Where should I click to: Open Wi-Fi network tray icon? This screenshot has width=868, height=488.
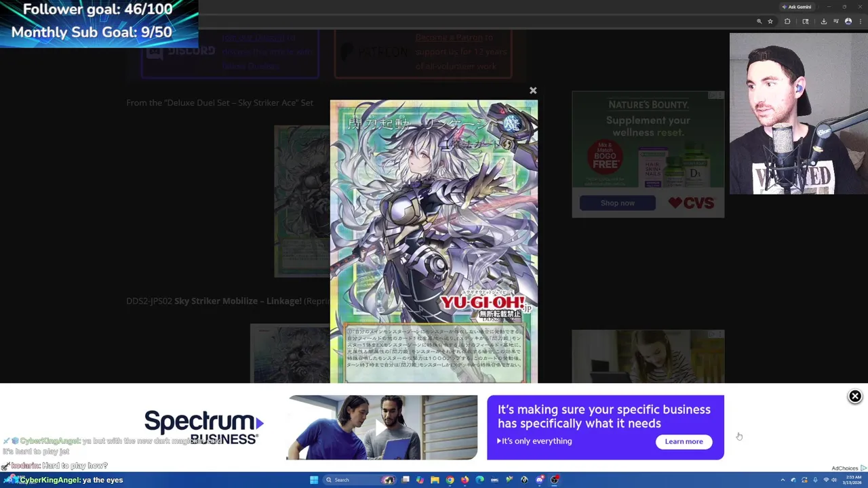coord(826,480)
